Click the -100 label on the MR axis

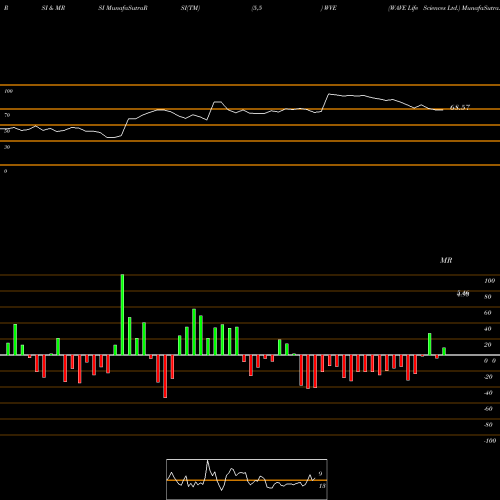[490, 441]
